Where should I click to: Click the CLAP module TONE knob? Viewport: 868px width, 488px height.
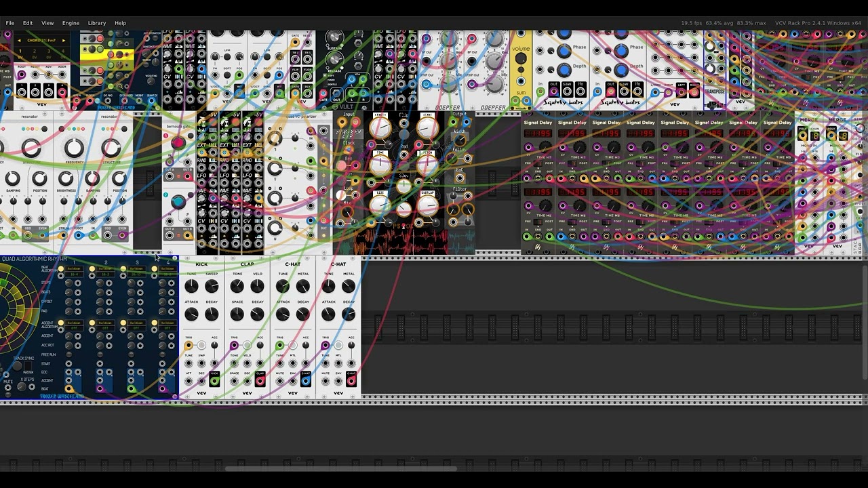[237, 287]
